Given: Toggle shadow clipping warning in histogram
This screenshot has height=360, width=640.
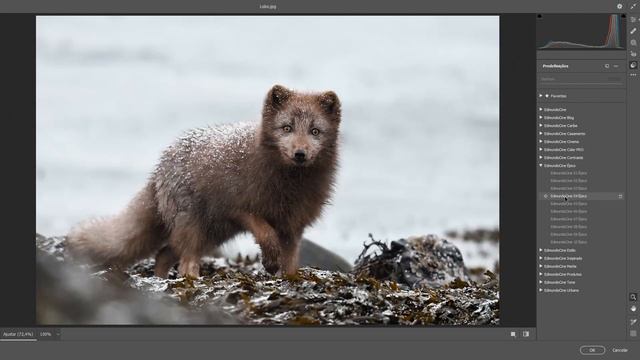Looking at the screenshot, I should coord(540,16).
